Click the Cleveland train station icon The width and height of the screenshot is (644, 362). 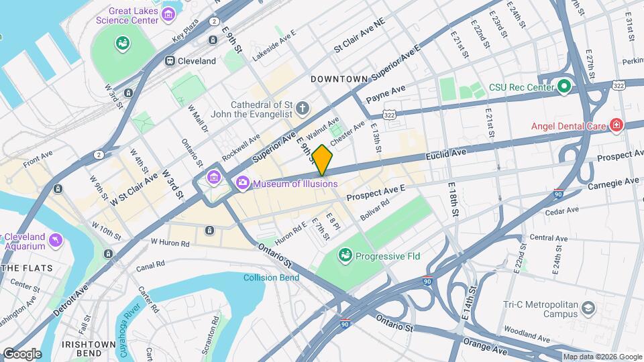[x=170, y=61]
